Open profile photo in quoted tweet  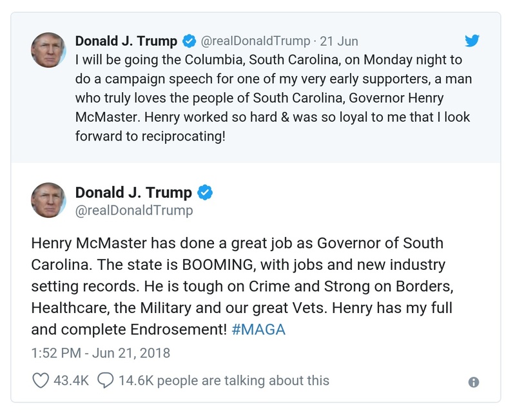click(x=49, y=50)
